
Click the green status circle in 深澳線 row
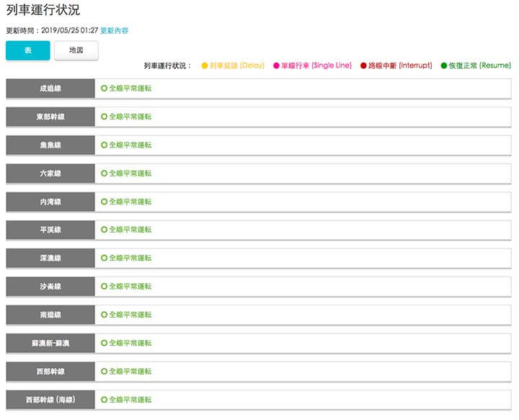pos(104,258)
